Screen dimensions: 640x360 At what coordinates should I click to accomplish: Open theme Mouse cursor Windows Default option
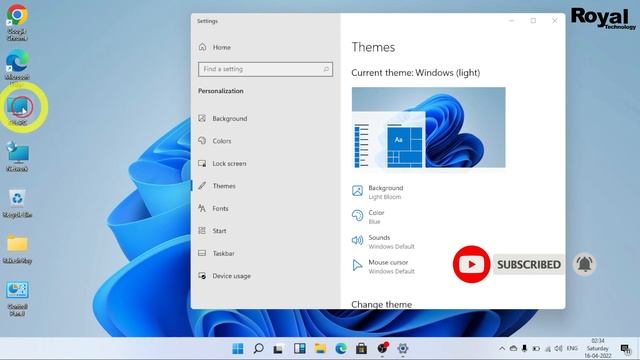383,267
